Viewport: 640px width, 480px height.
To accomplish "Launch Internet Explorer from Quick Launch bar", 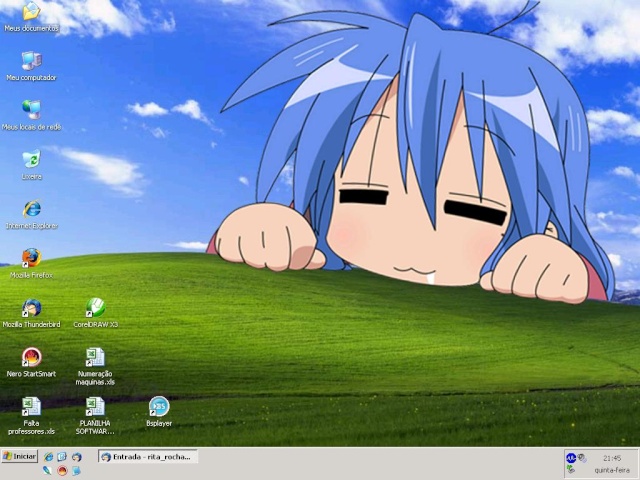I will (x=49, y=457).
